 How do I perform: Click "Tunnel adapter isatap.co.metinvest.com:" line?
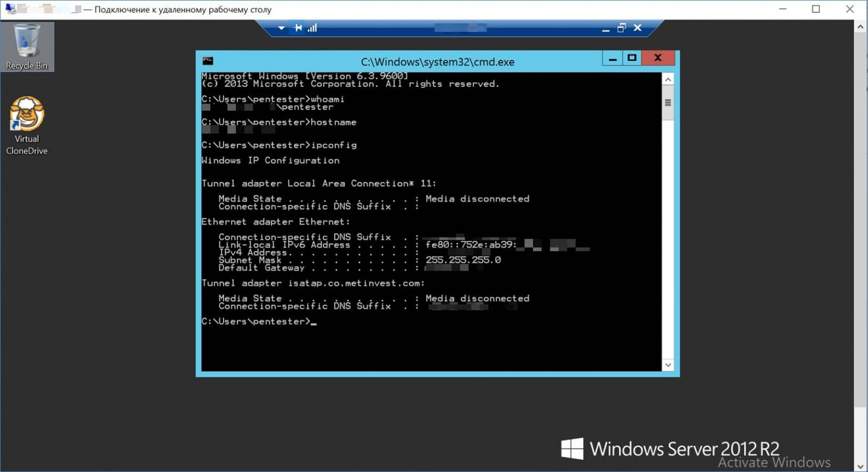click(313, 283)
